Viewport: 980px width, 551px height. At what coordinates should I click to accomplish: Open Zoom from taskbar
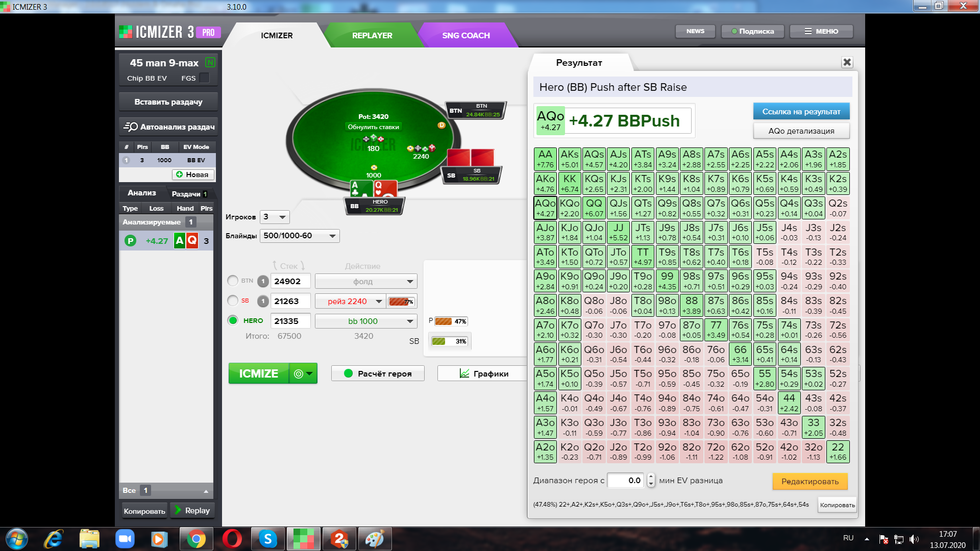(x=125, y=539)
